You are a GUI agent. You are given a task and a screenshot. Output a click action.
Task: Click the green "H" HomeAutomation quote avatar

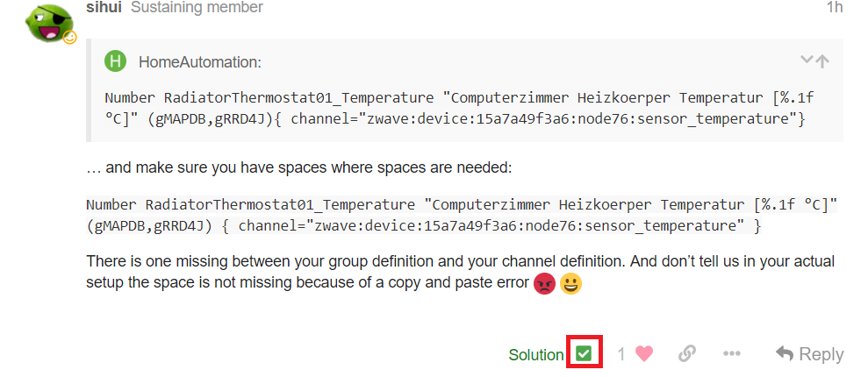pyautogui.click(x=115, y=61)
